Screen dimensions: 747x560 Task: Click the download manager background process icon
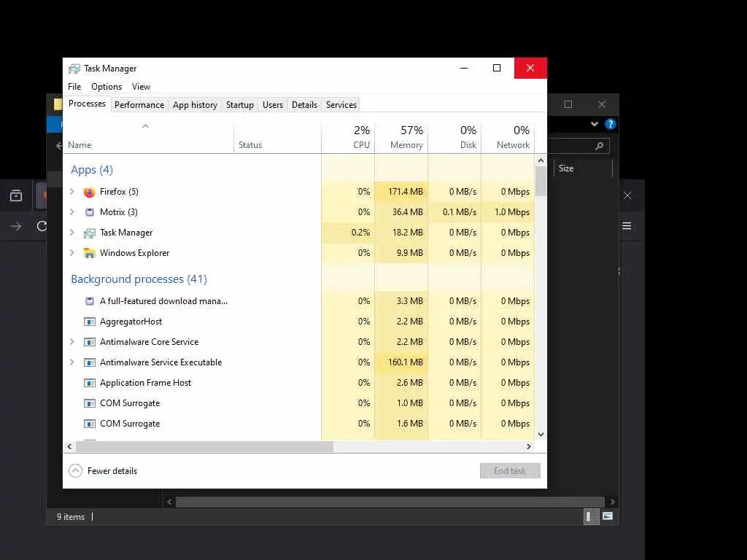[89, 301]
